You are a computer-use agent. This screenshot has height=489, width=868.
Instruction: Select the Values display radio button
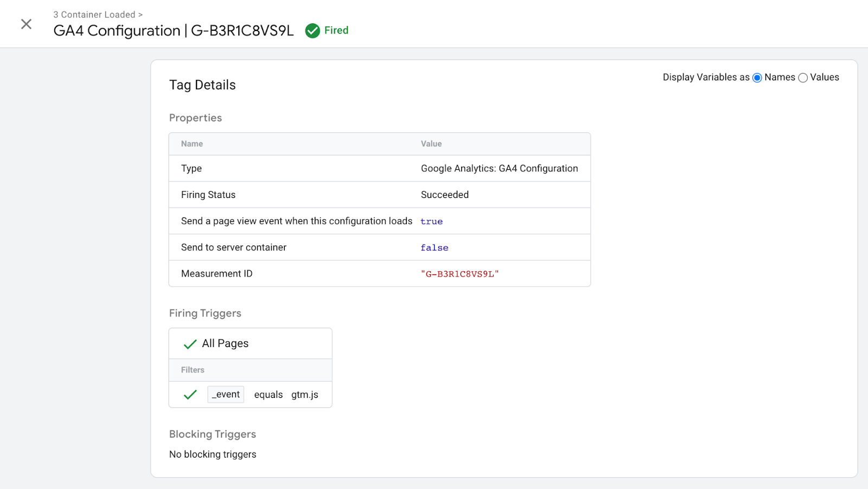pyautogui.click(x=803, y=78)
